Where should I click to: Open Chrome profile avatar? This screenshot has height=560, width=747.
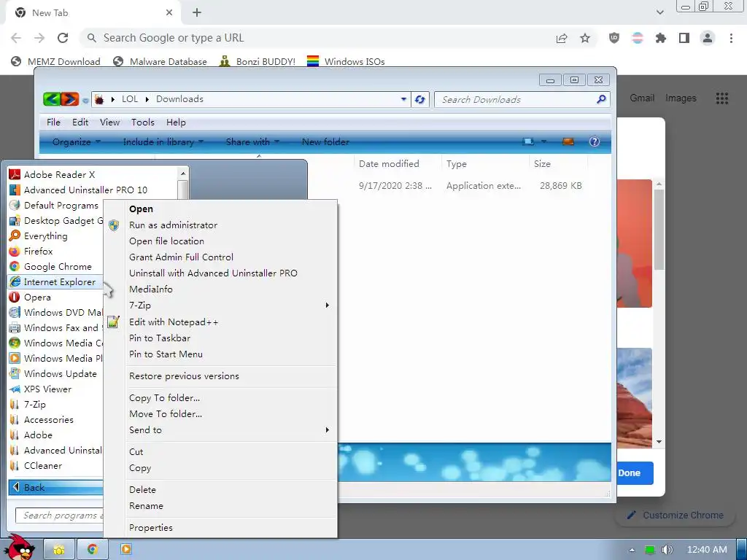tap(708, 38)
